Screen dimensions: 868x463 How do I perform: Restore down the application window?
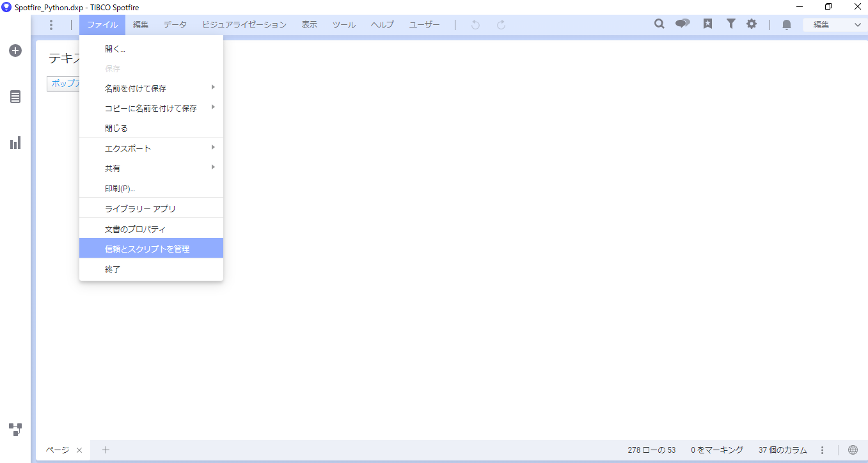point(828,7)
